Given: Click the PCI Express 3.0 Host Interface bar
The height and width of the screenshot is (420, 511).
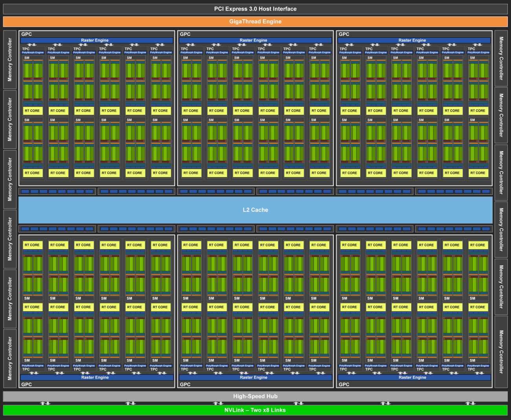Looking at the screenshot, I should pyautogui.click(x=255, y=9).
